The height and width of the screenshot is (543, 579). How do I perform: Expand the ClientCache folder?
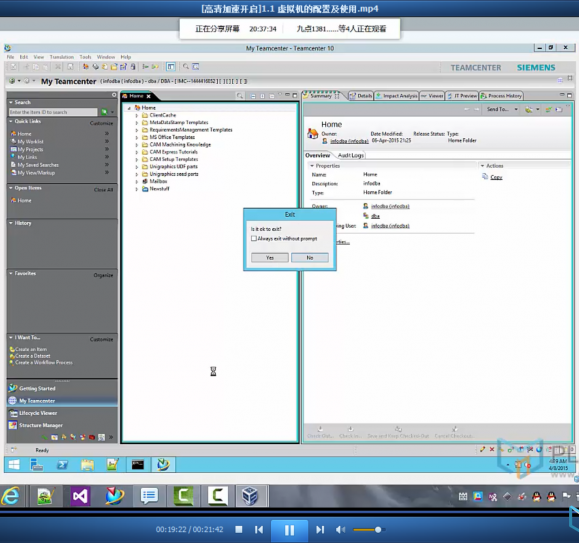137,116
